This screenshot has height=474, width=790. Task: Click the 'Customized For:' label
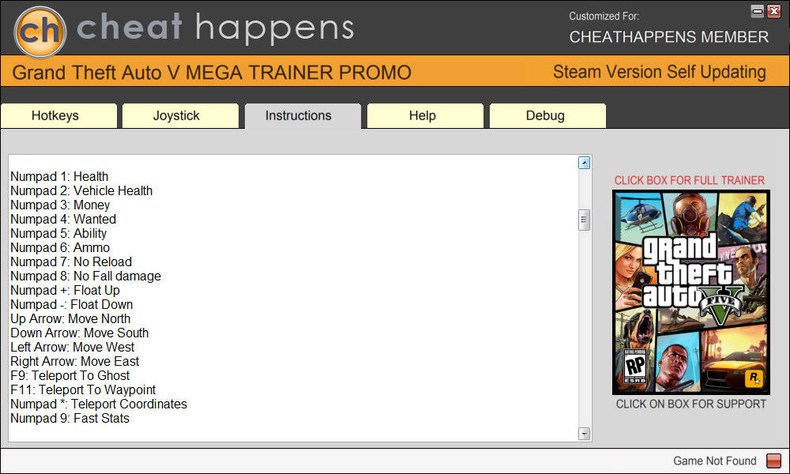(604, 16)
